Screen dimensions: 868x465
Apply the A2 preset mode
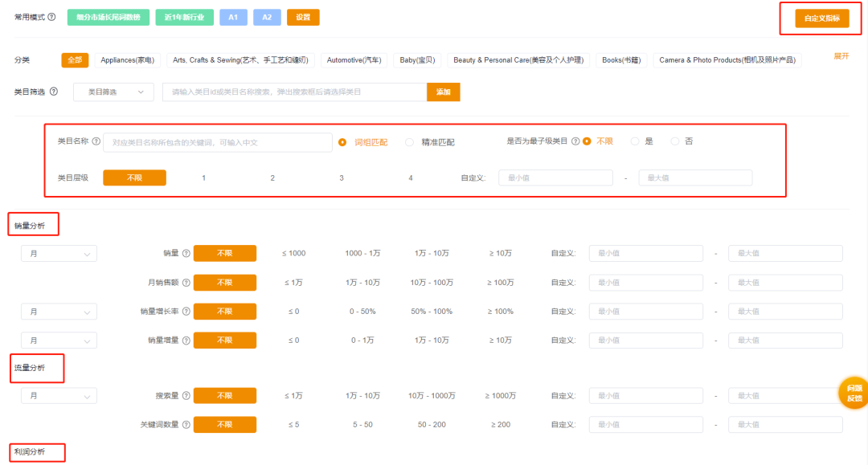pyautogui.click(x=267, y=17)
